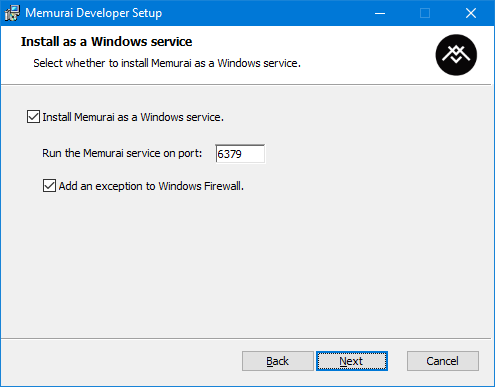The width and height of the screenshot is (495, 387).
Task: Click the 'Select whether to install Memurai' subtitle
Action: [167, 63]
